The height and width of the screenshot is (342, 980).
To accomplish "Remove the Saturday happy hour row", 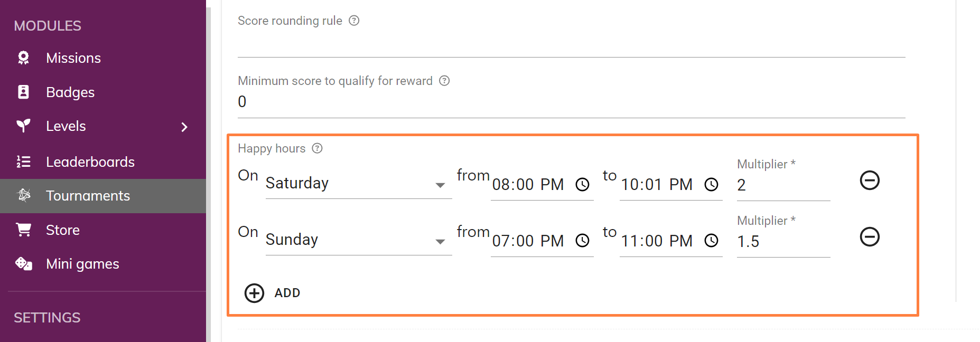I will (x=869, y=180).
